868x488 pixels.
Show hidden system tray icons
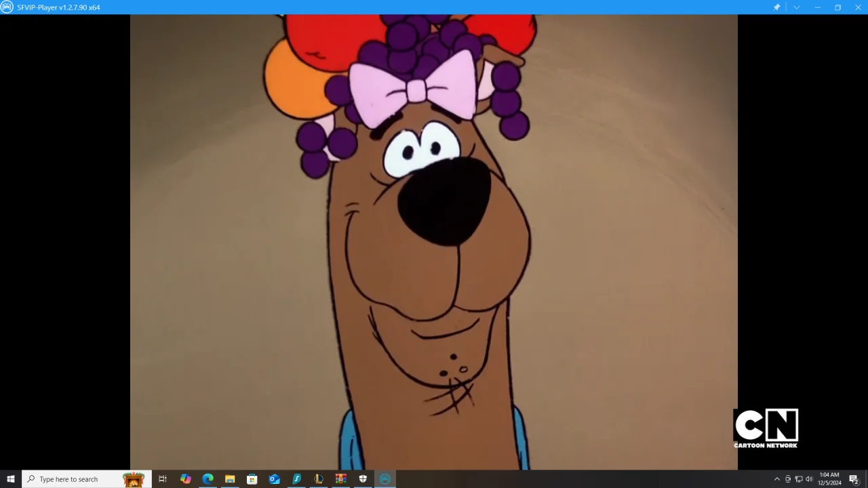click(777, 479)
